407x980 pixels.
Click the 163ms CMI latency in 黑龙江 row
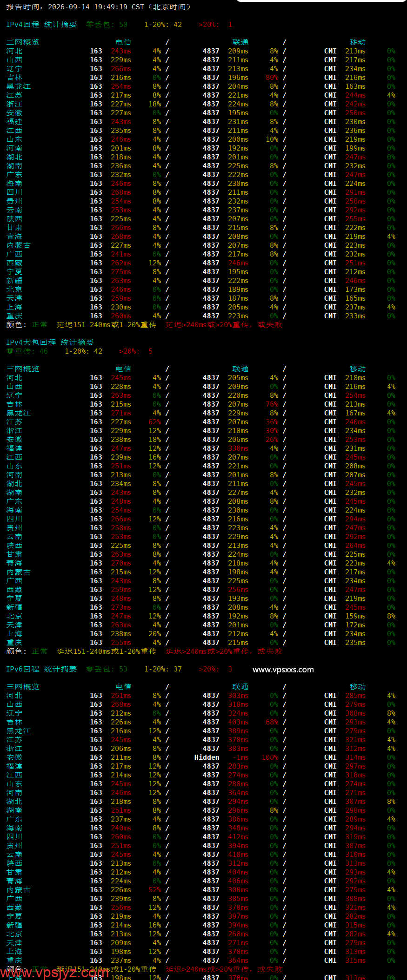tap(355, 86)
